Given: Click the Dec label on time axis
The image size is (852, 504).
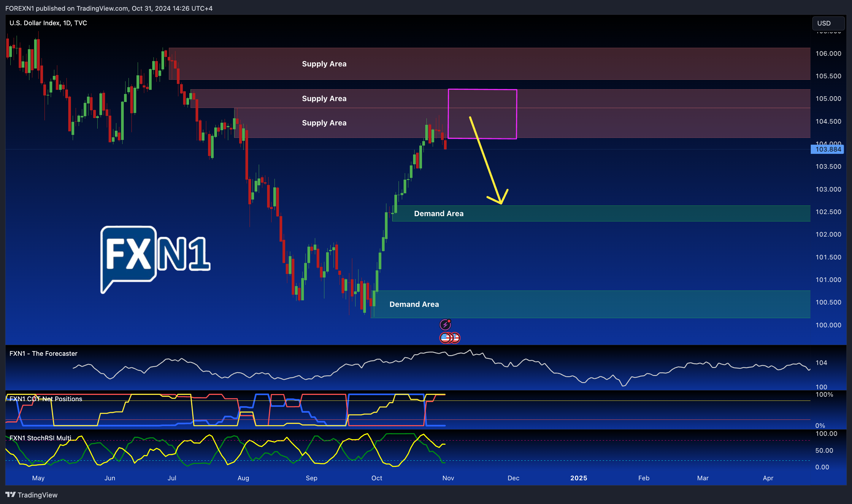Looking at the screenshot, I should coord(513,478).
